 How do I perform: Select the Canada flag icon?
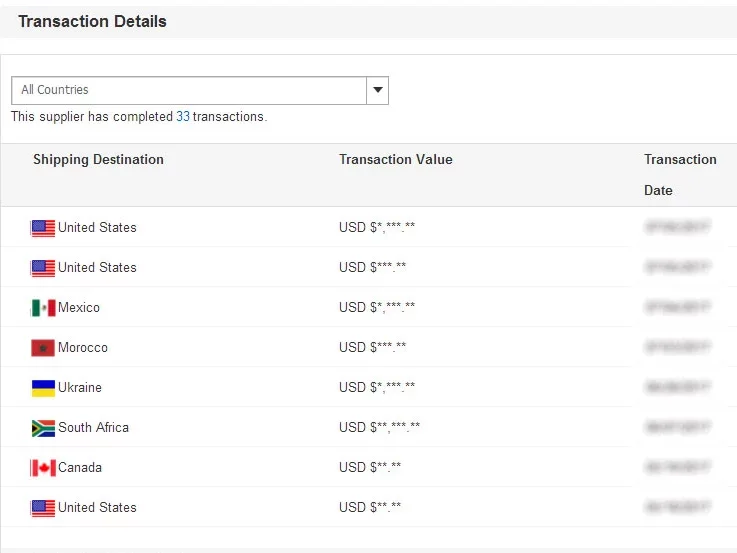43,468
